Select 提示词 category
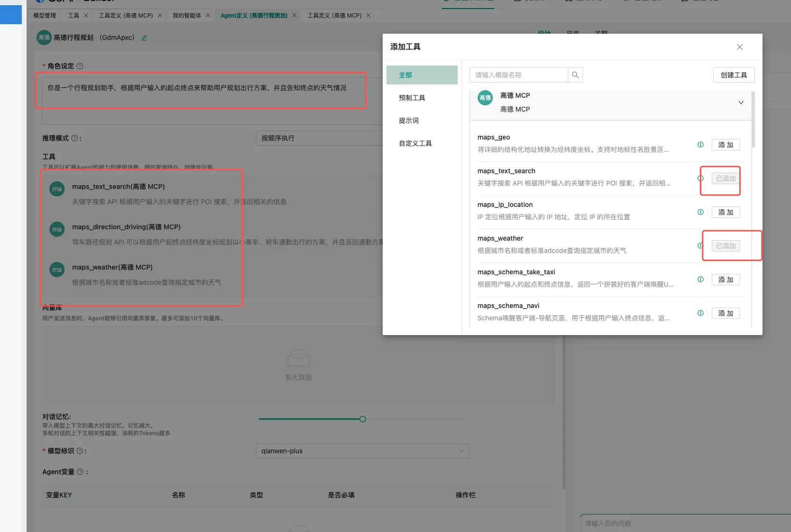The height and width of the screenshot is (532, 791). (422, 121)
